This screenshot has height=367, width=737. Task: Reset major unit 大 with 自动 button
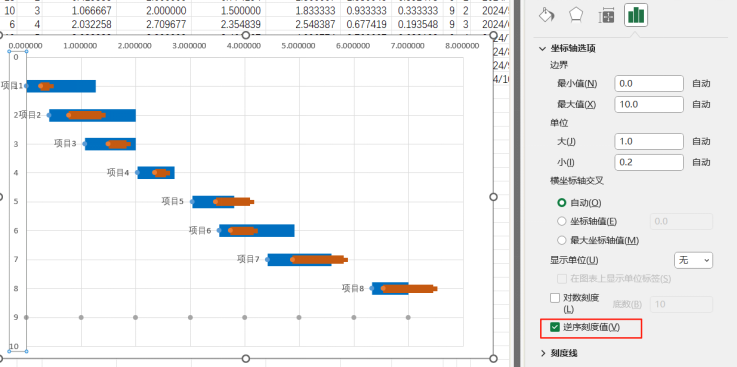[701, 141]
